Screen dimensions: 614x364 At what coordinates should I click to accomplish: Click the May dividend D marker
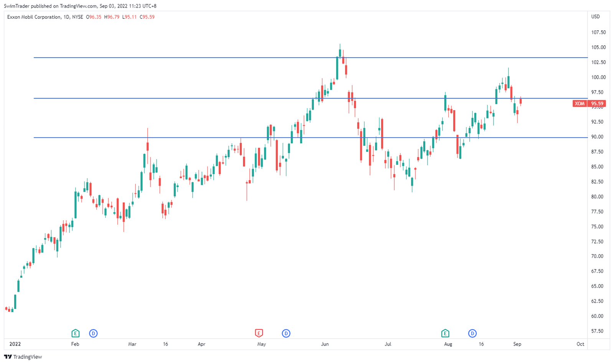tap(286, 333)
